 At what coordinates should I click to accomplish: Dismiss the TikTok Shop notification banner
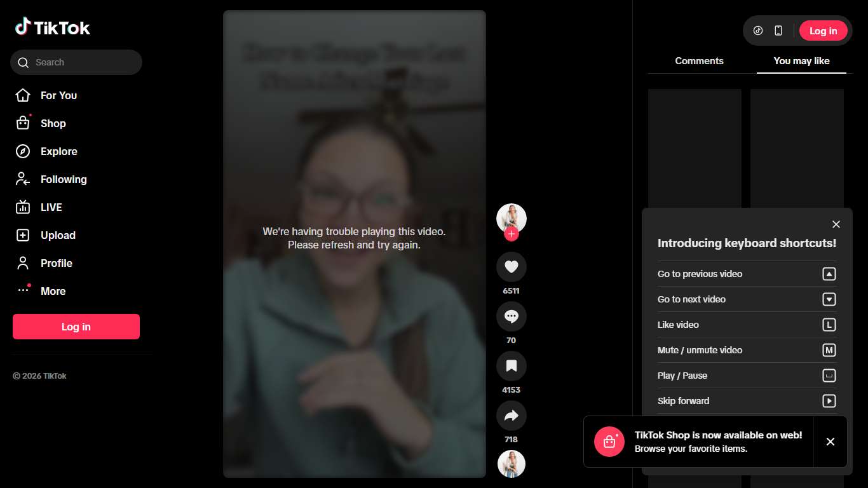[830, 442]
